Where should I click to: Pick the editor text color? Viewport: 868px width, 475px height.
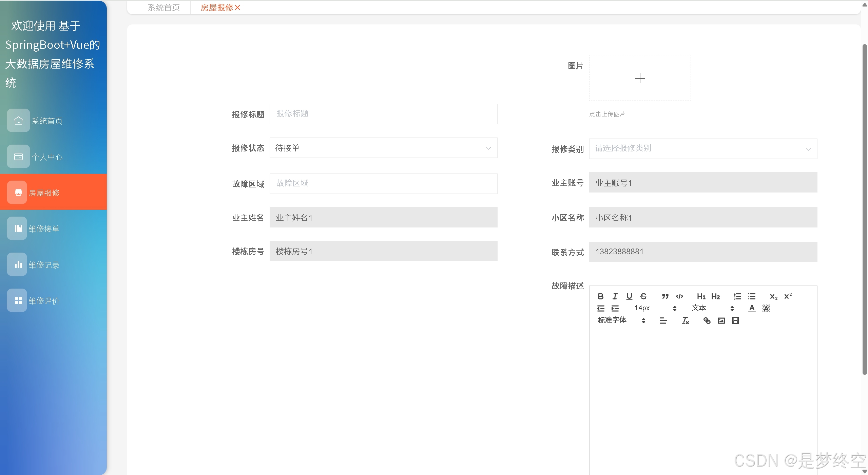pos(752,308)
